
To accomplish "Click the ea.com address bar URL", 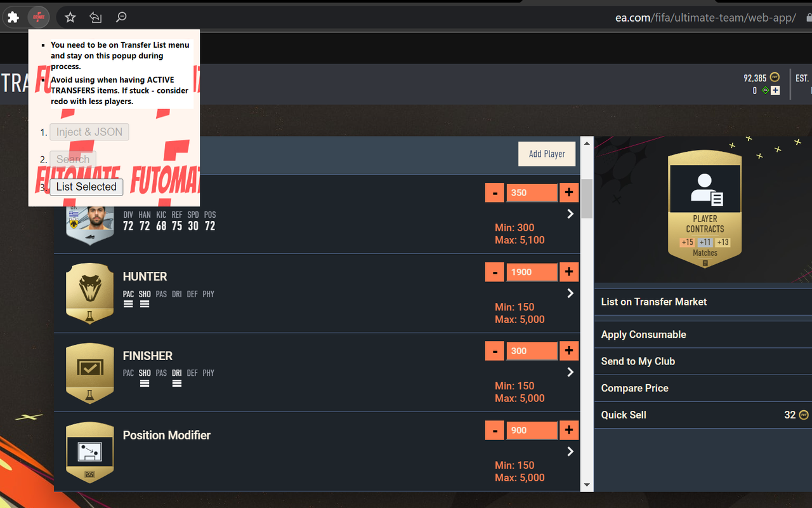I will (x=705, y=18).
